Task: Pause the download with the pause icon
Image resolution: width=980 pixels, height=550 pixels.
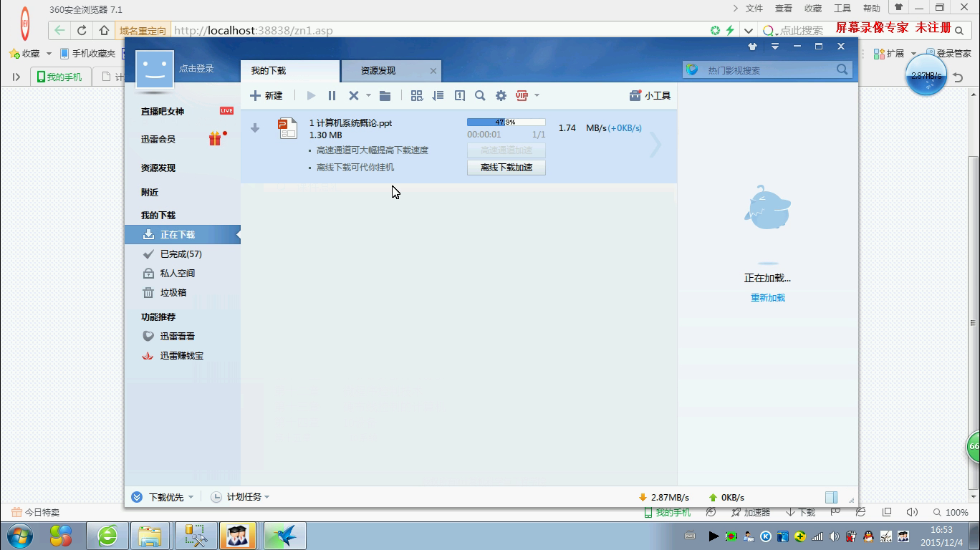Action: coord(332,95)
